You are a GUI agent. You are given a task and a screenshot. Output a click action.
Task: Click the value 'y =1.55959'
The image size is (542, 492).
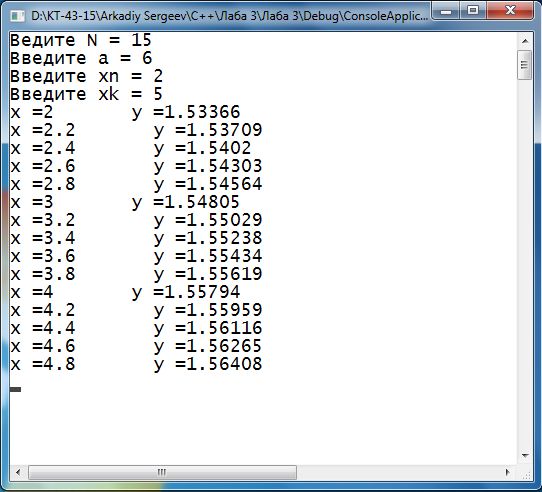[x=208, y=310]
